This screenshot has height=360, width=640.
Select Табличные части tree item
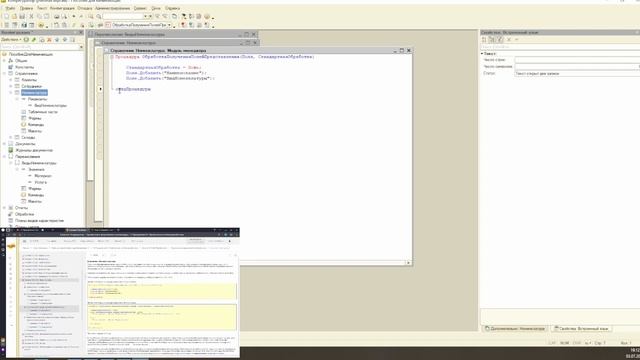point(43,112)
